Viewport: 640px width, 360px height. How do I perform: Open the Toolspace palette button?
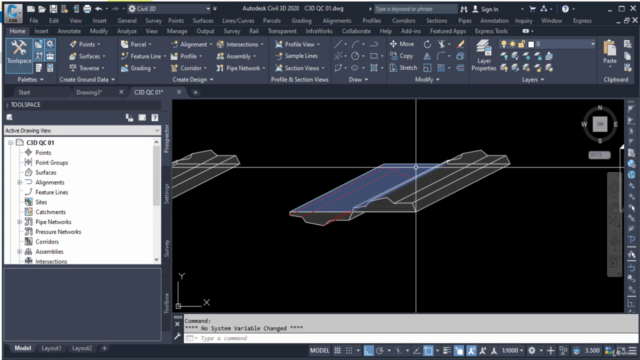pos(19,52)
